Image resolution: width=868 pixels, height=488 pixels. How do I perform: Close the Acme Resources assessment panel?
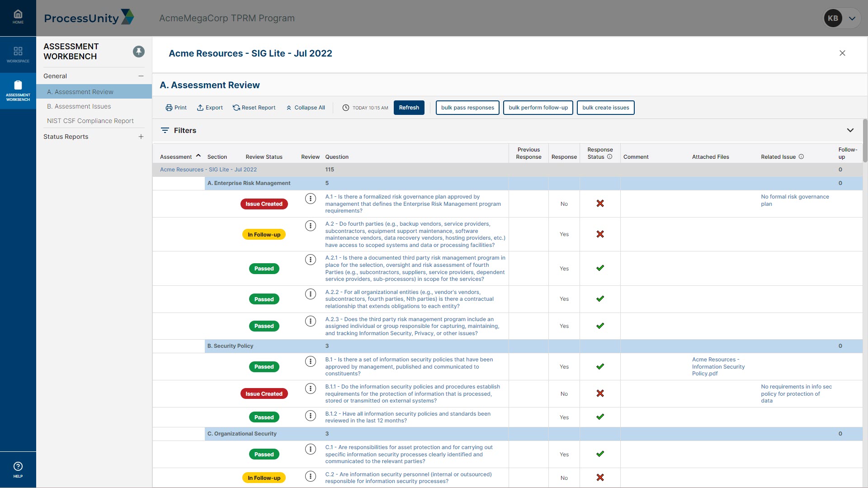[x=842, y=53]
